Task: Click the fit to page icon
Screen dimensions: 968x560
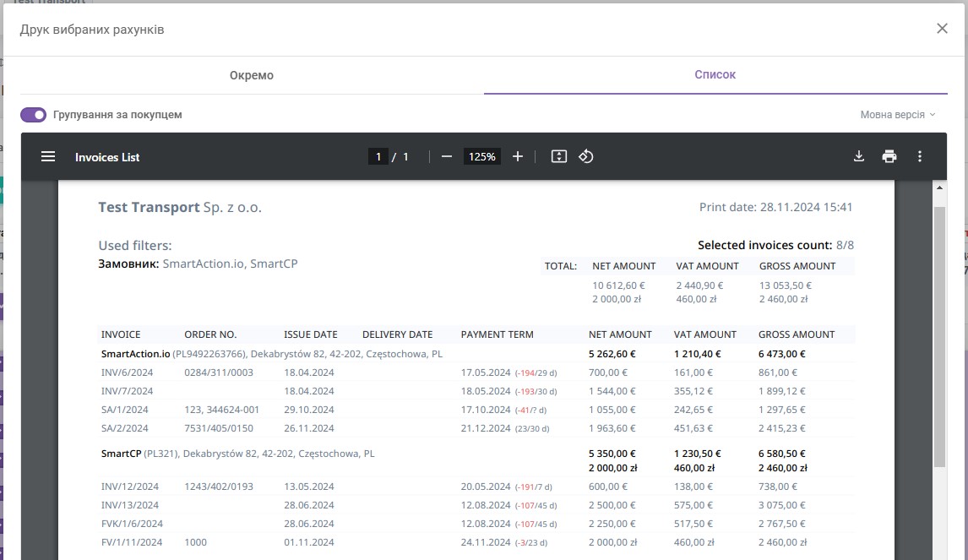Action: pyautogui.click(x=558, y=157)
